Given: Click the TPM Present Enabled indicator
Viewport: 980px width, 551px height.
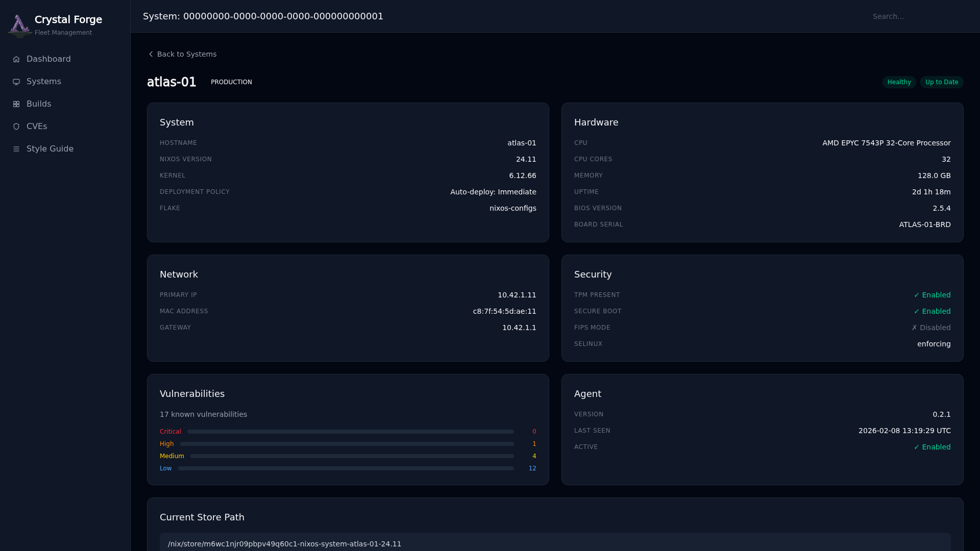Looking at the screenshot, I should click(x=932, y=295).
